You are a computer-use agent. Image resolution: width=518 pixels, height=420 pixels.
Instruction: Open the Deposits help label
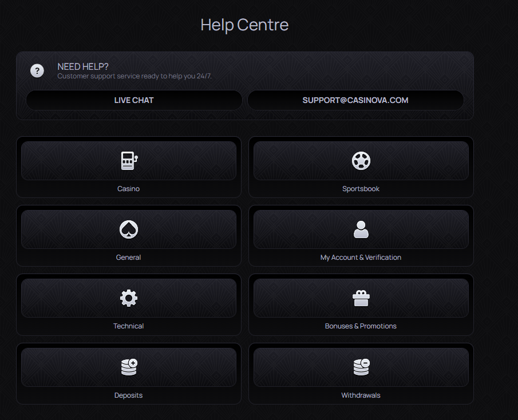[x=129, y=395]
